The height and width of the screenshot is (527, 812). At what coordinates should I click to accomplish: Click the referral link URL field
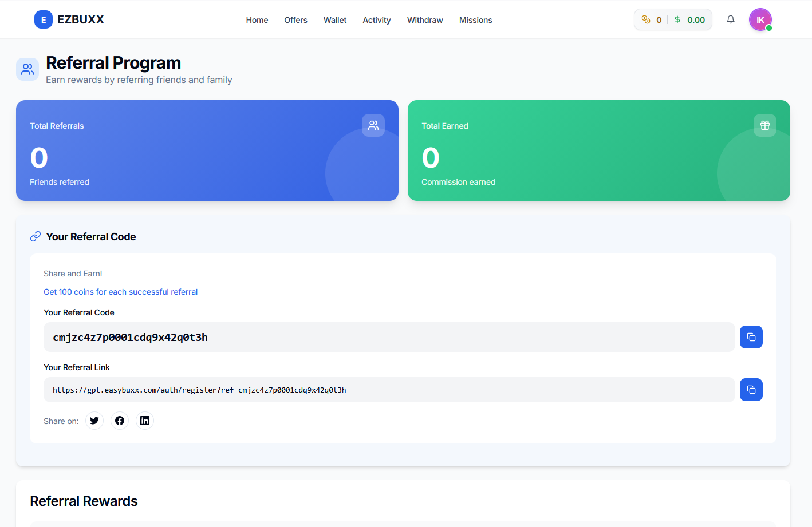pyautogui.click(x=389, y=390)
